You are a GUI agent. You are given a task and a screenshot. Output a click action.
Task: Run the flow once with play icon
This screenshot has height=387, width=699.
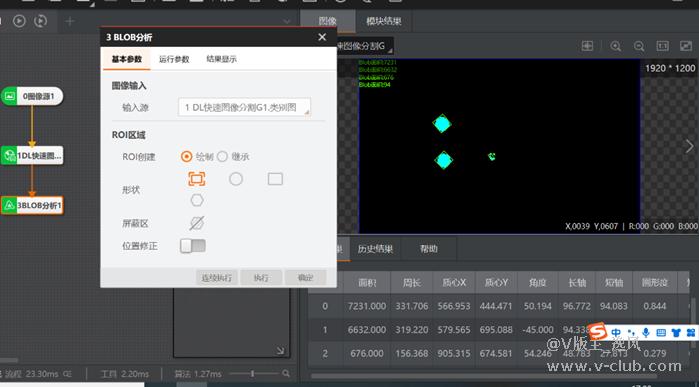click(19, 21)
